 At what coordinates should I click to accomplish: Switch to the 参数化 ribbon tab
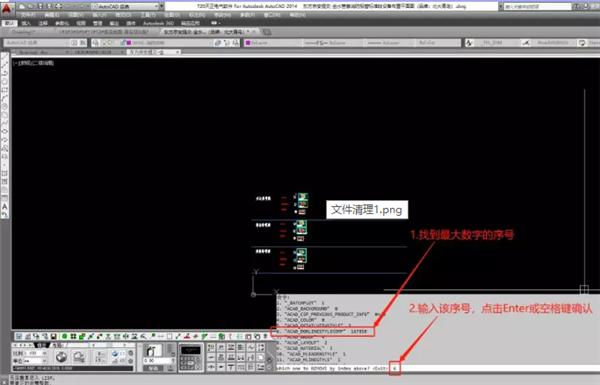pyautogui.click(x=62, y=23)
